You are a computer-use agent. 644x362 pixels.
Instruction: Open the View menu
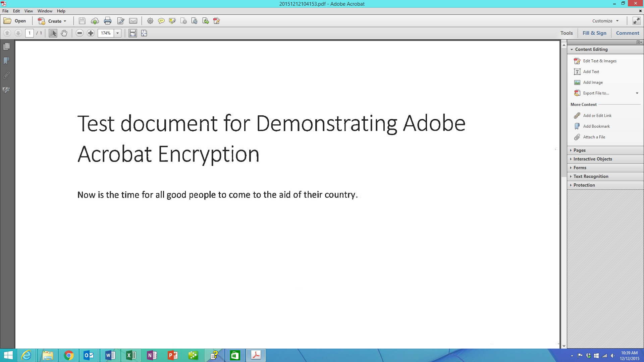[29, 11]
